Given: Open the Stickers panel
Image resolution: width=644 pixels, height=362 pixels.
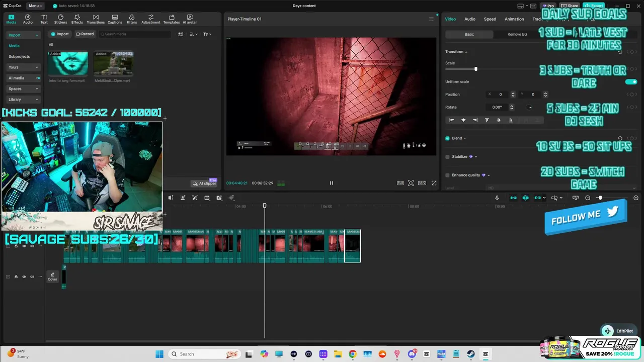Looking at the screenshot, I should pyautogui.click(x=60, y=19).
